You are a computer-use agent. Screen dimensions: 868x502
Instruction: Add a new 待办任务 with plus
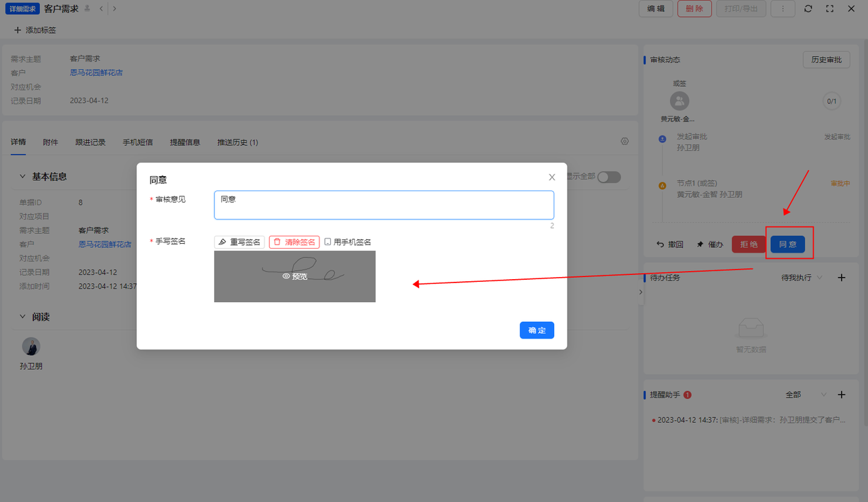842,278
